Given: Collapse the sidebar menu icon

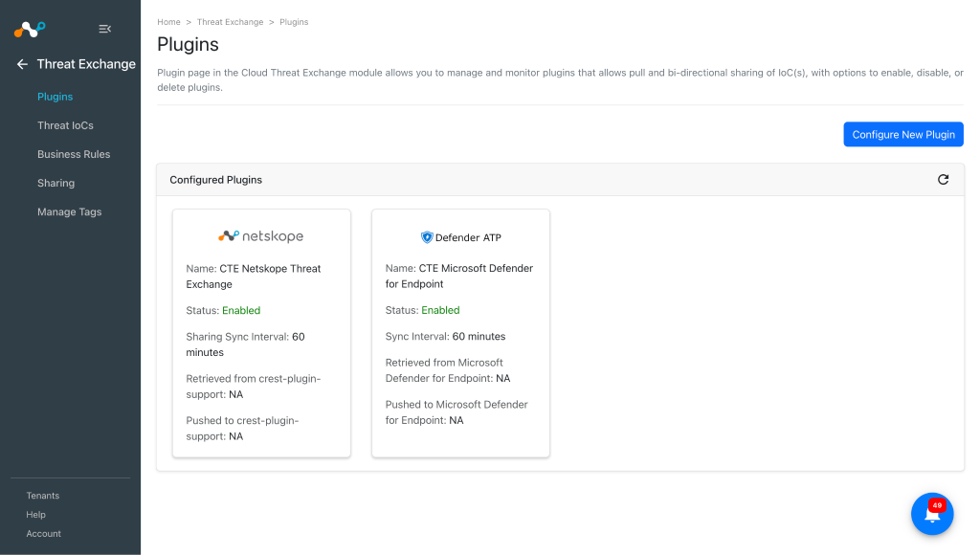Looking at the screenshot, I should [105, 29].
